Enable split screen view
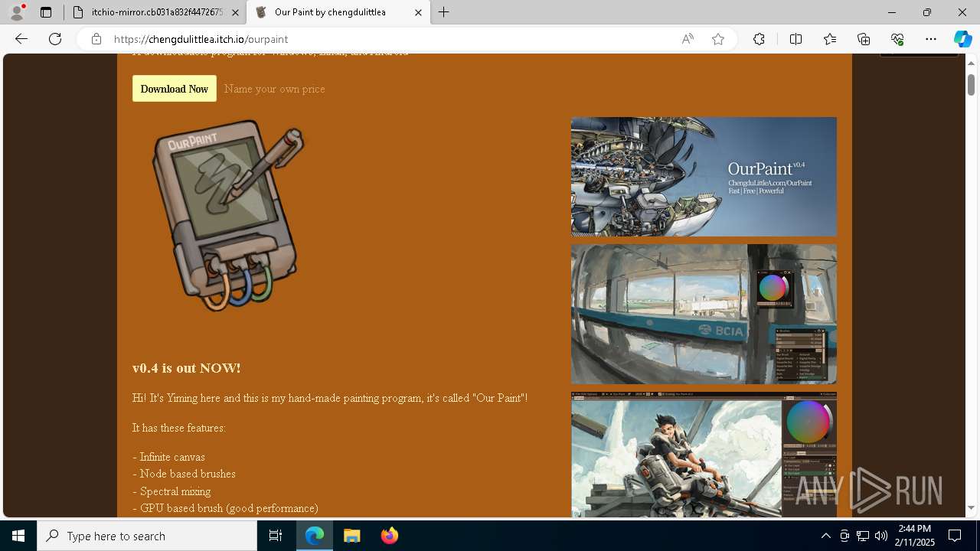Image resolution: width=980 pixels, height=551 pixels. click(795, 39)
